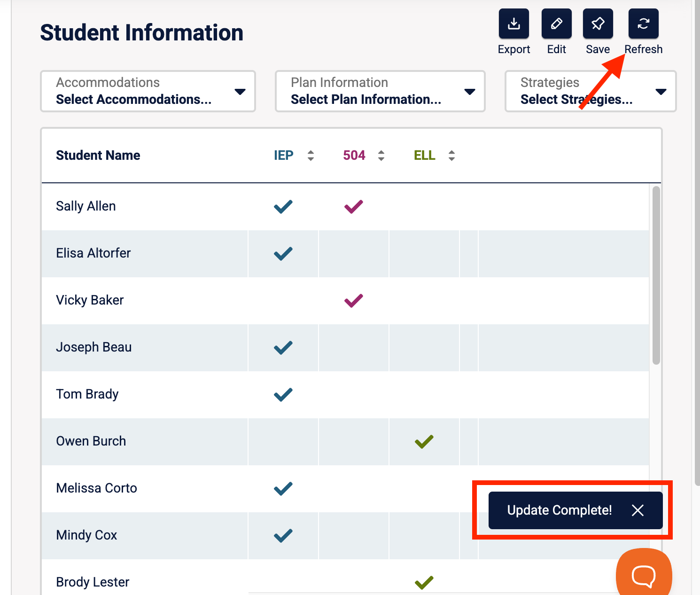The width and height of the screenshot is (700, 595).
Task: Select student Joseph Beau
Action: point(94,347)
